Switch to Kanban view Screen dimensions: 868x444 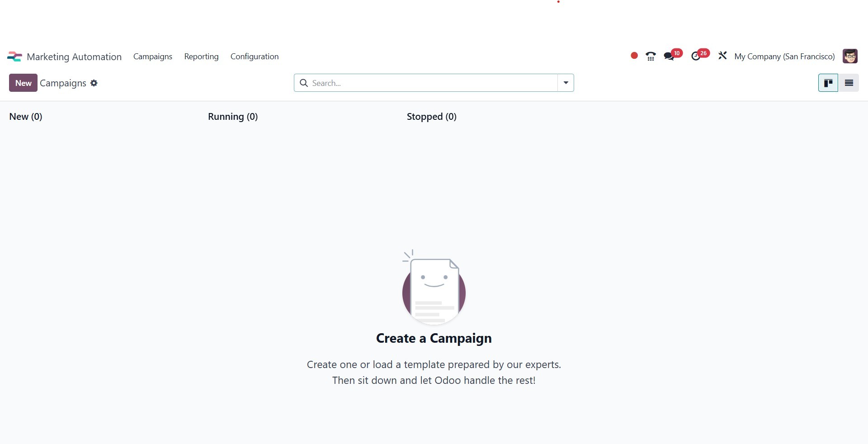pyautogui.click(x=828, y=83)
